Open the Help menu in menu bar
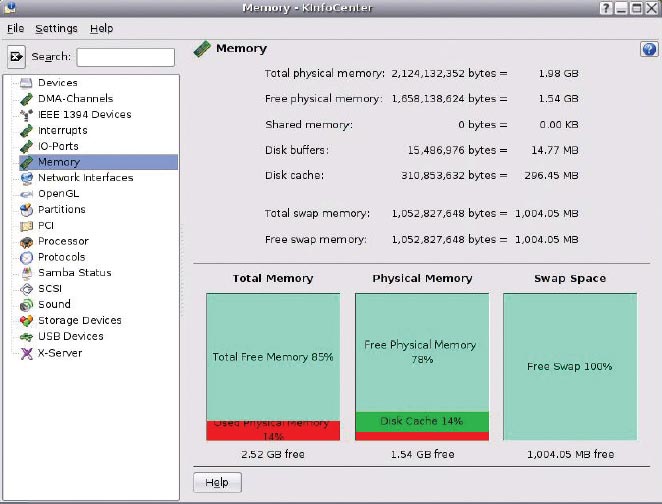The image size is (662, 504). click(101, 29)
